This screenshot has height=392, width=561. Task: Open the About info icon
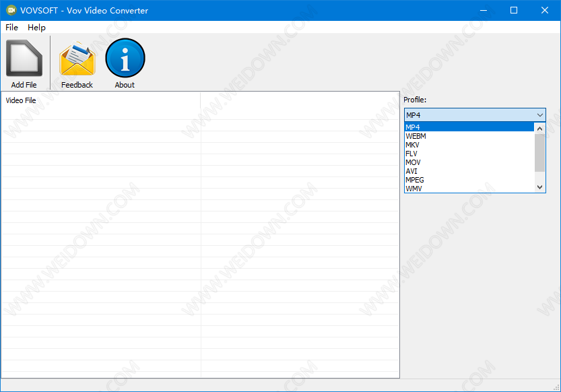125,58
